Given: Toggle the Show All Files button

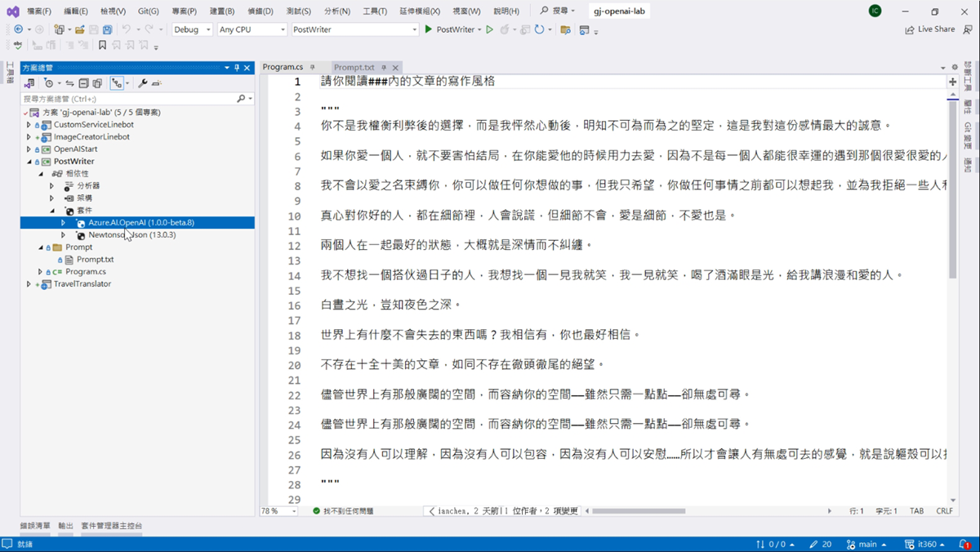Looking at the screenshot, I should click(97, 83).
